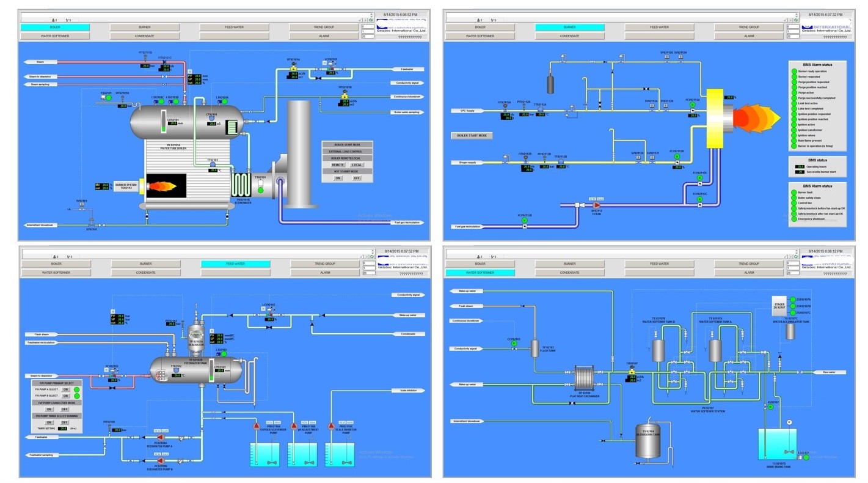Viewport: 868px width, 483px height.
Task: Open BF92112 FD fan symbol on Burner screen
Action: (x=596, y=205)
